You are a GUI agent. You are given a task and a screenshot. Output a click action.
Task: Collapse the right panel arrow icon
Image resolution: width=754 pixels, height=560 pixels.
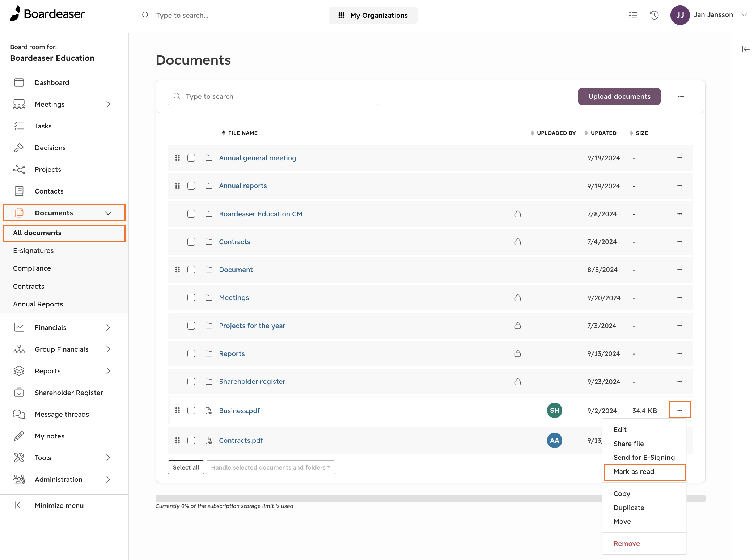point(746,49)
